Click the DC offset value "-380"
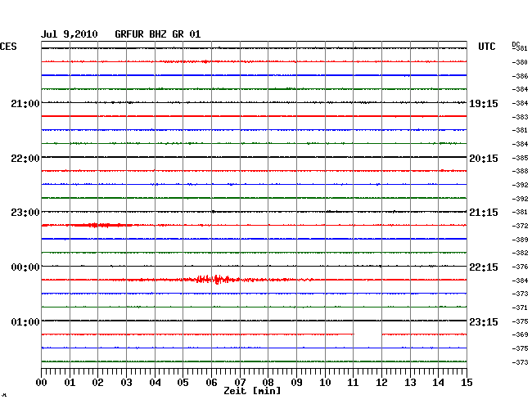Image resolution: width=532 pixels, height=404 pixels. [520, 62]
